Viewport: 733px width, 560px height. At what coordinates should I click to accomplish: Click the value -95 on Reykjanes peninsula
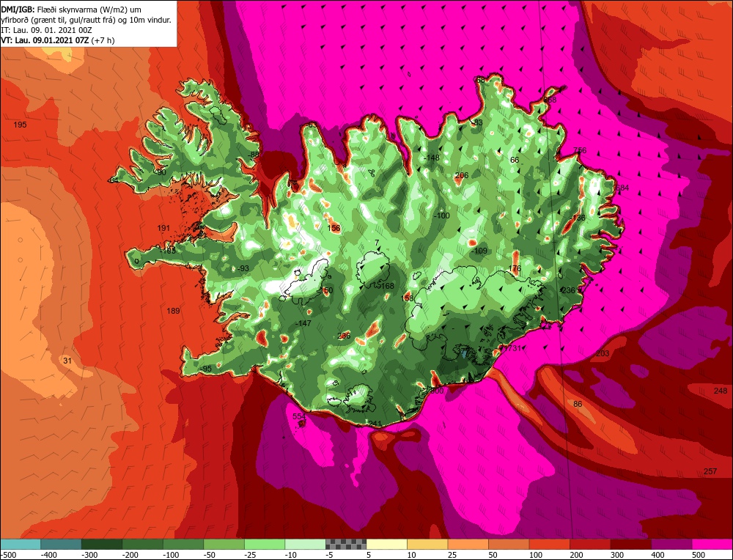click(205, 369)
